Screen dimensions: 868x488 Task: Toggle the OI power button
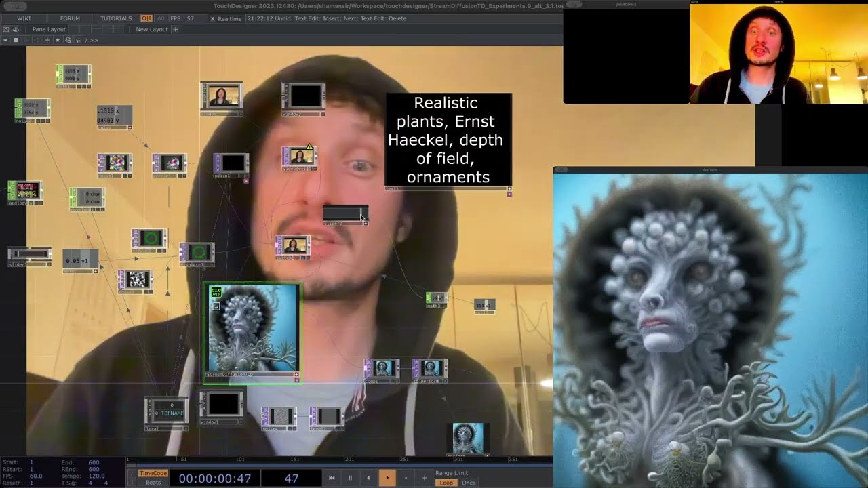tap(146, 18)
